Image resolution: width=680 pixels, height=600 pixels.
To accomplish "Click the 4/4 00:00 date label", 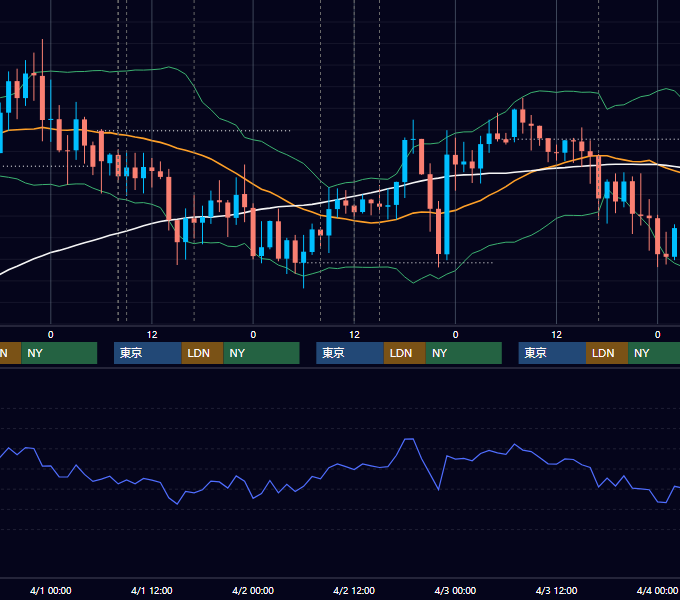I will [x=657, y=590].
